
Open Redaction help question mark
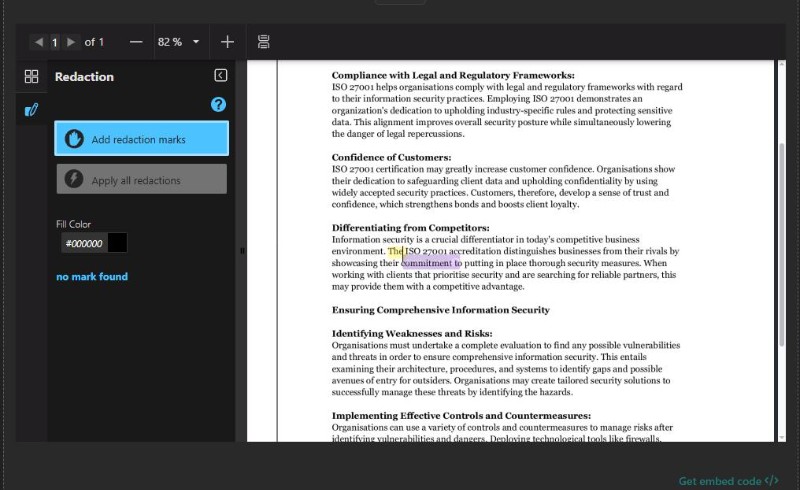[219, 105]
